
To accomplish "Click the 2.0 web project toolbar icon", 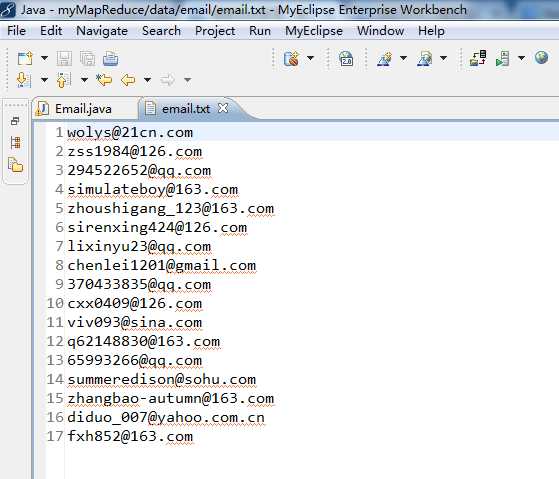I will pyautogui.click(x=346, y=58).
